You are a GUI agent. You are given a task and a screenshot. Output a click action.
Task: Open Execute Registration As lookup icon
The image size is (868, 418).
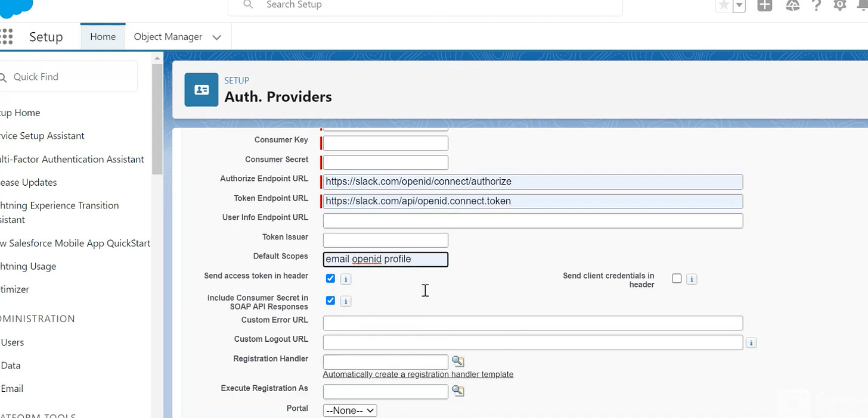[458, 391]
